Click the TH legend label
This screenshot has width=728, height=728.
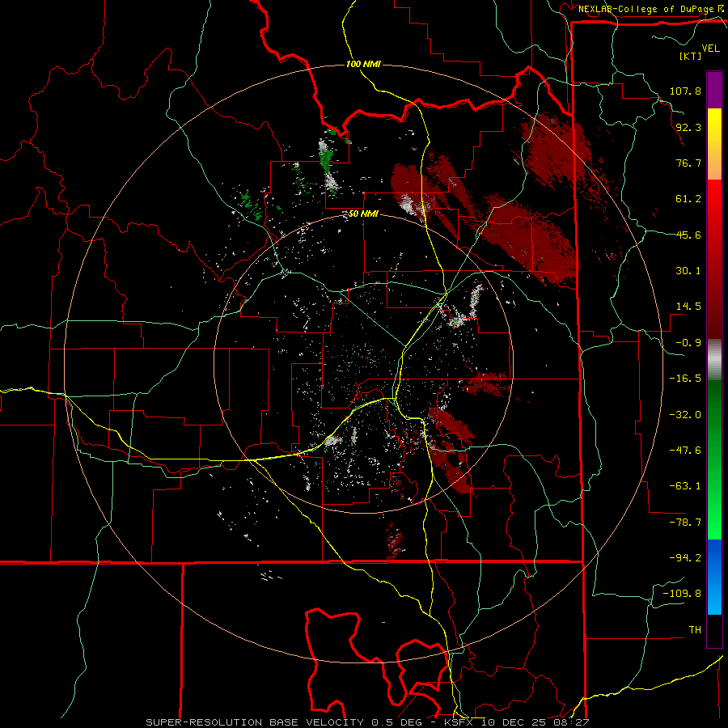(695, 630)
